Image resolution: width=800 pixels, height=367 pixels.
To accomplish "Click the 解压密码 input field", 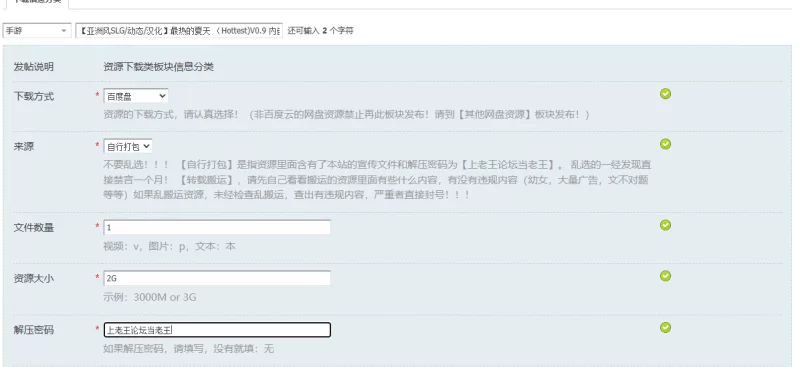I will coord(217,330).
